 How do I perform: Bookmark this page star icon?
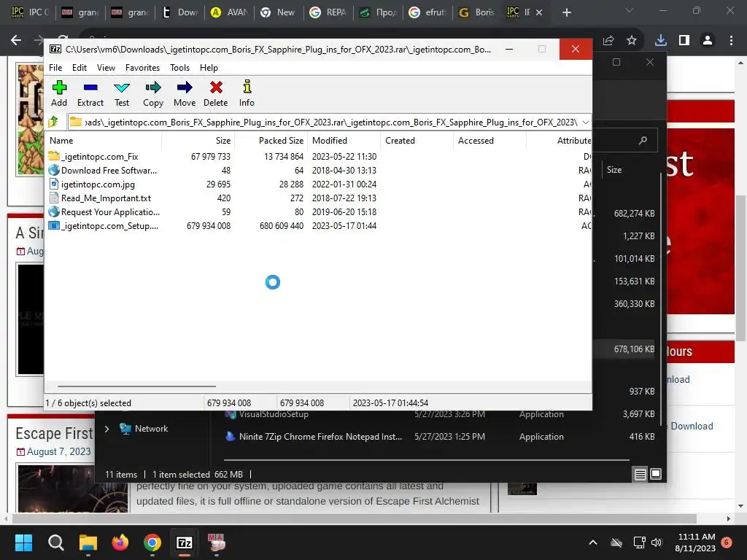(632, 41)
